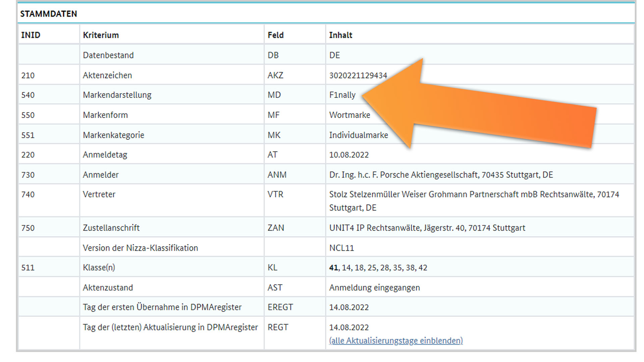644x362 pixels.
Task: Click the Kriterium column header
Action: click(x=101, y=35)
